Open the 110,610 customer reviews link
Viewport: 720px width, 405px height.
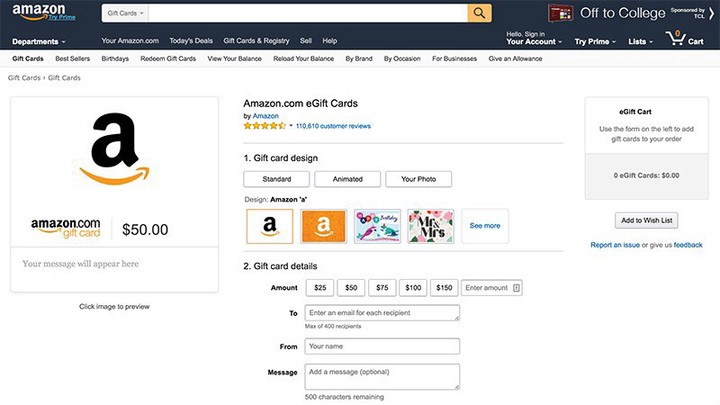333,126
